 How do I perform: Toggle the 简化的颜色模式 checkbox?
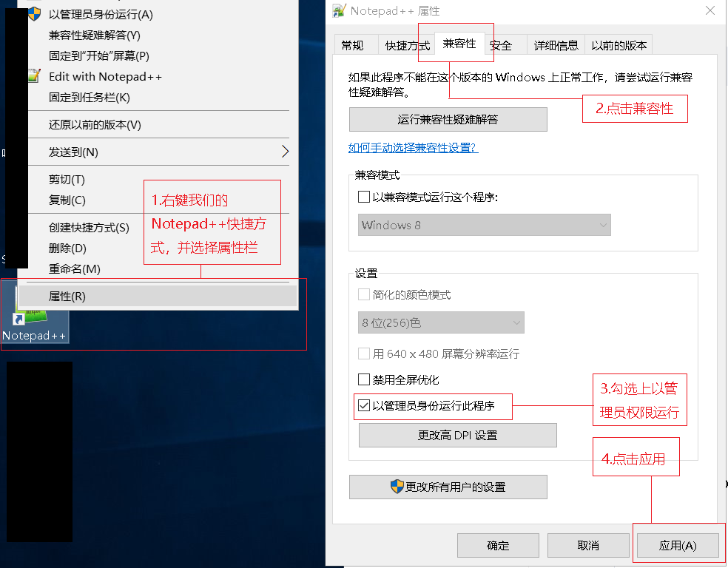tap(363, 294)
